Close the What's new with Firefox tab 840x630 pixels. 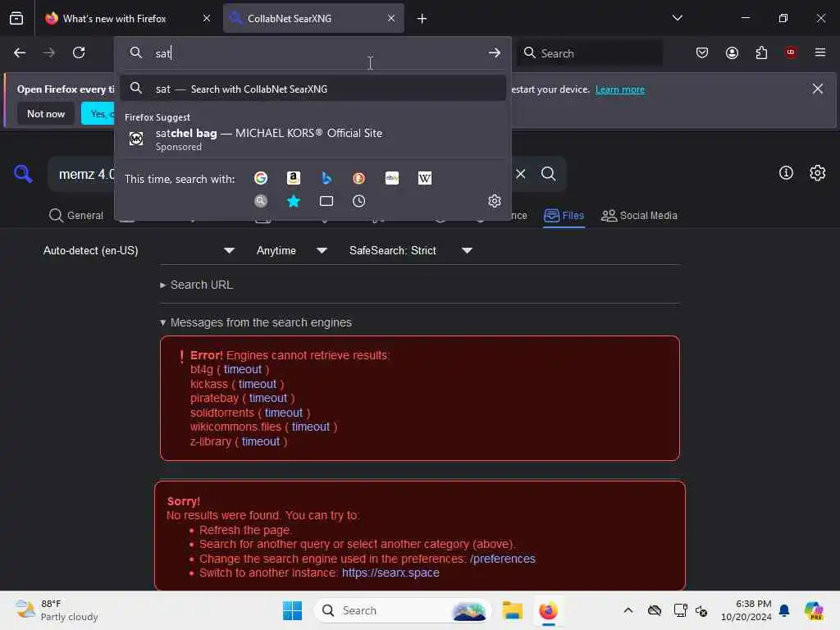pyautogui.click(x=207, y=18)
